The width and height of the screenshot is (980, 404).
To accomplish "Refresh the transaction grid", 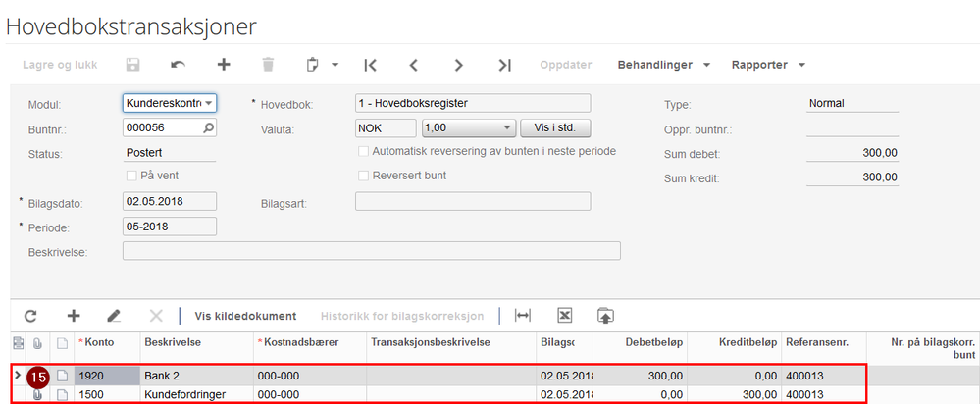I will click(30, 316).
